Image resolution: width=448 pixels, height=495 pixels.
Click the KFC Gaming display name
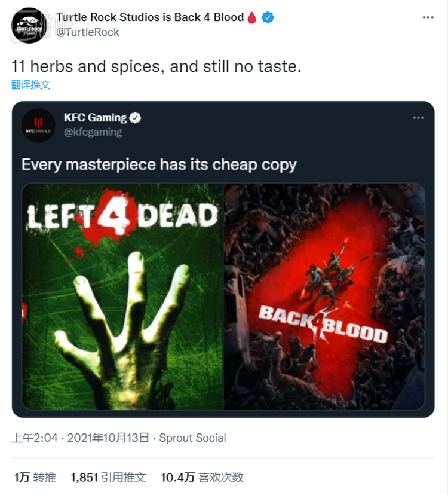click(96, 118)
